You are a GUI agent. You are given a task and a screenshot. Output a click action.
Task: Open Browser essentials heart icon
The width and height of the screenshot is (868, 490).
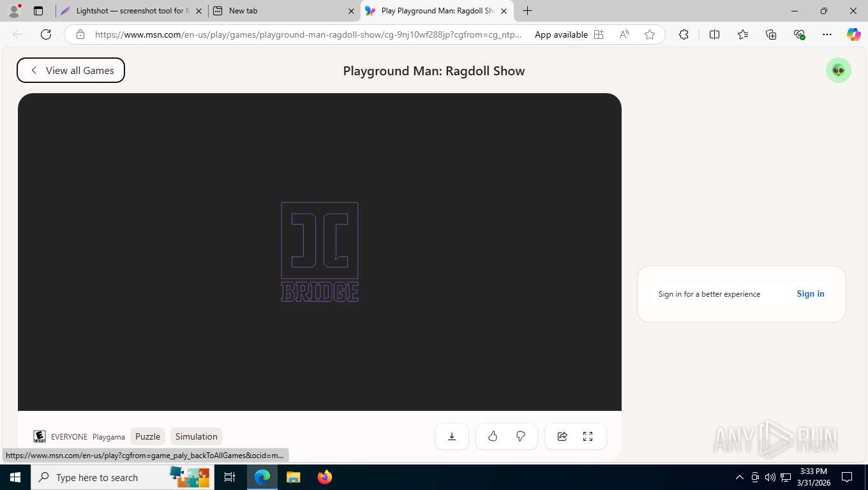(x=799, y=34)
